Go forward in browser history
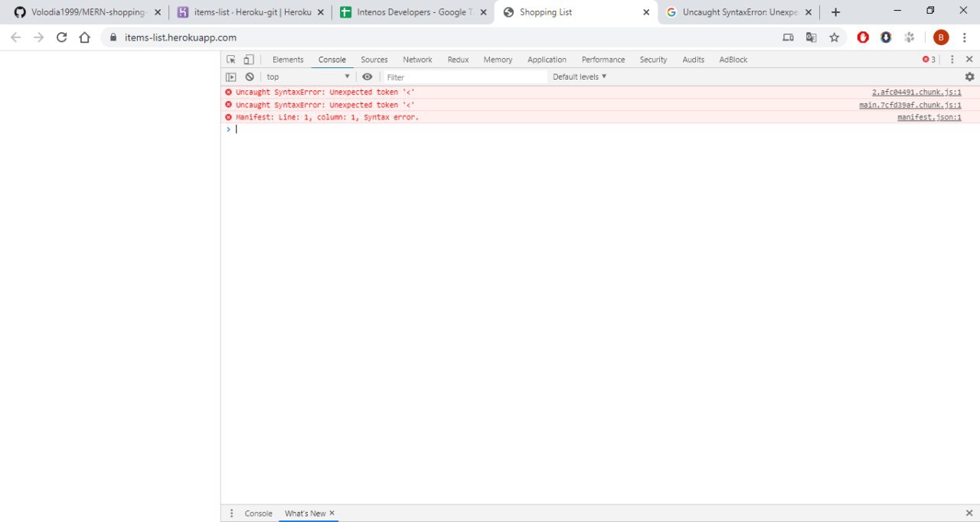This screenshot has width=980, height=522. click(39, 38)
